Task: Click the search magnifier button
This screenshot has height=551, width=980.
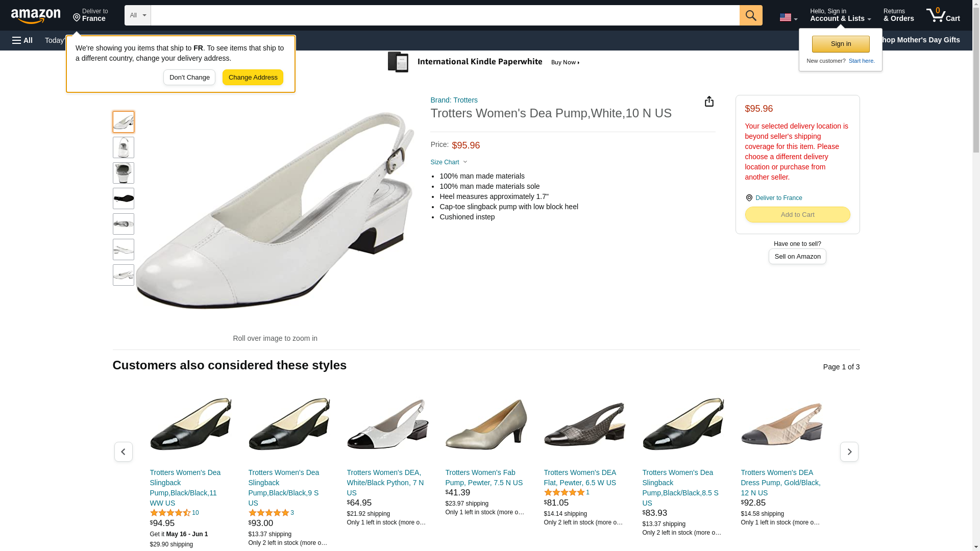Action: [x=751, y=15]
